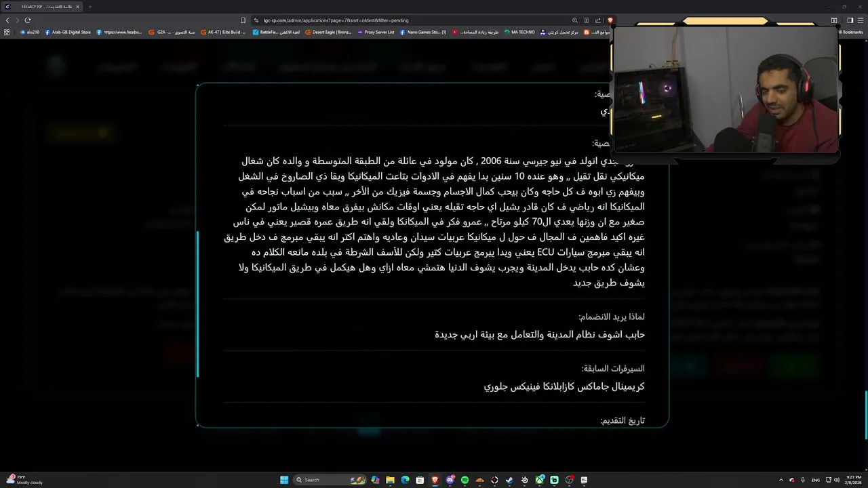Click the ENG language indicator

coord(815,480)
